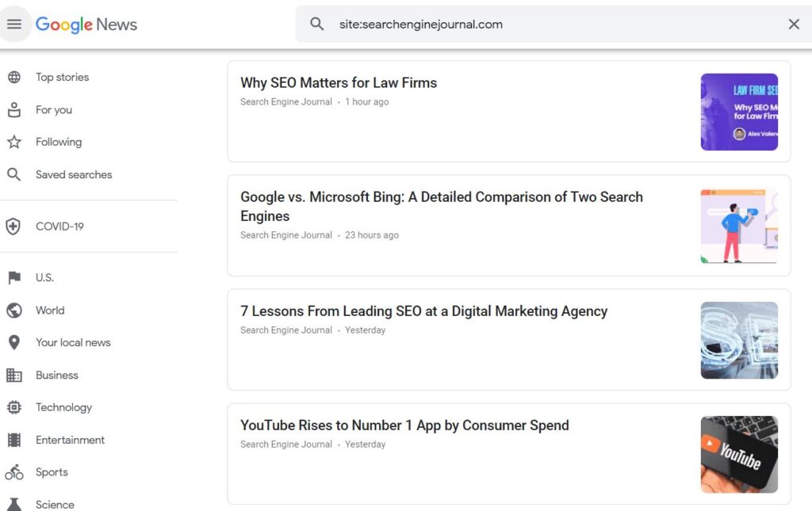Image resolution: width=812 pixels, height=511 pixels.
Task: Clear the search query with the X
Action: 794,24
